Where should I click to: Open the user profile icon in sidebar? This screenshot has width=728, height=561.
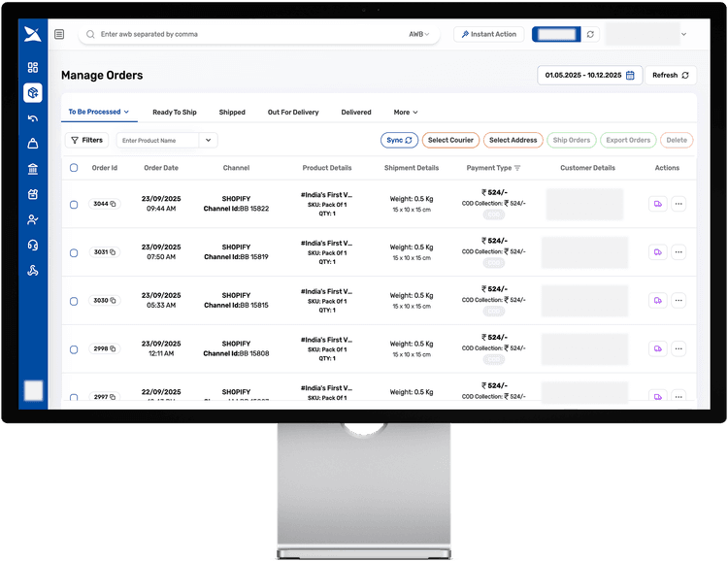[32, 219]
